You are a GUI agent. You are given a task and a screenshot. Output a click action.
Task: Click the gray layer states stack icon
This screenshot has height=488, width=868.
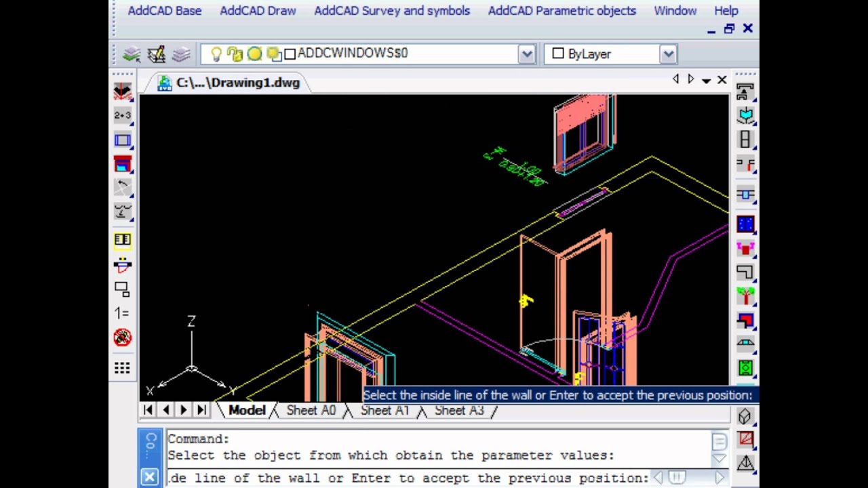[x=181, y=54]
